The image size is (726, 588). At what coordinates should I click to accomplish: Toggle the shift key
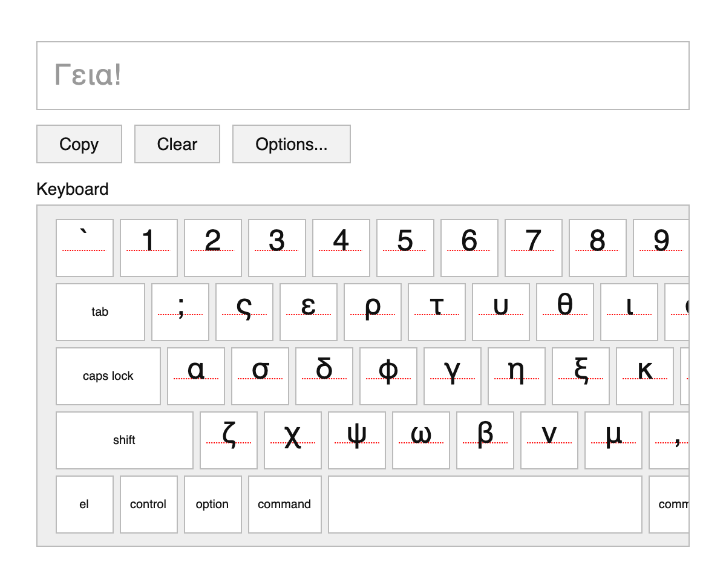[124, 440]
